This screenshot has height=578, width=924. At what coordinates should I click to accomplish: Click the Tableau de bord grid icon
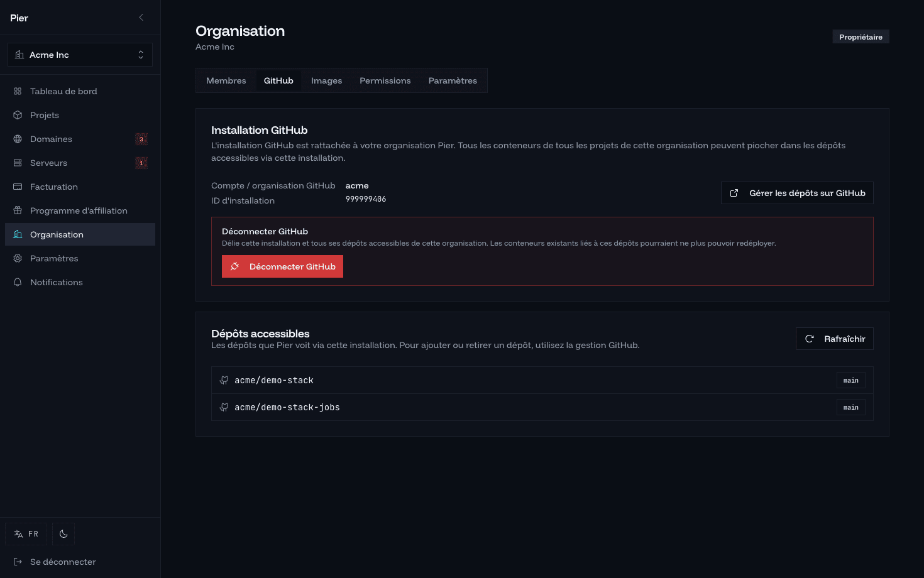[x=18, y=91]
